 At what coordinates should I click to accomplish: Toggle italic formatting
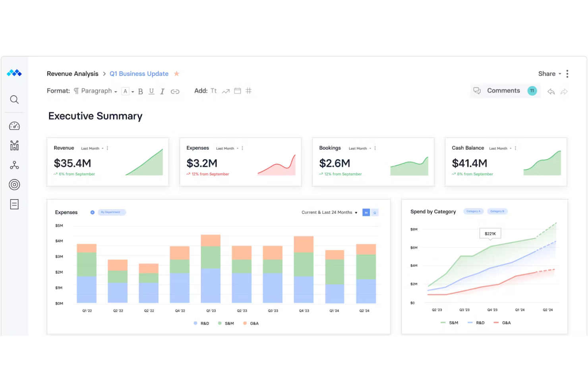(x=162, y=91)
